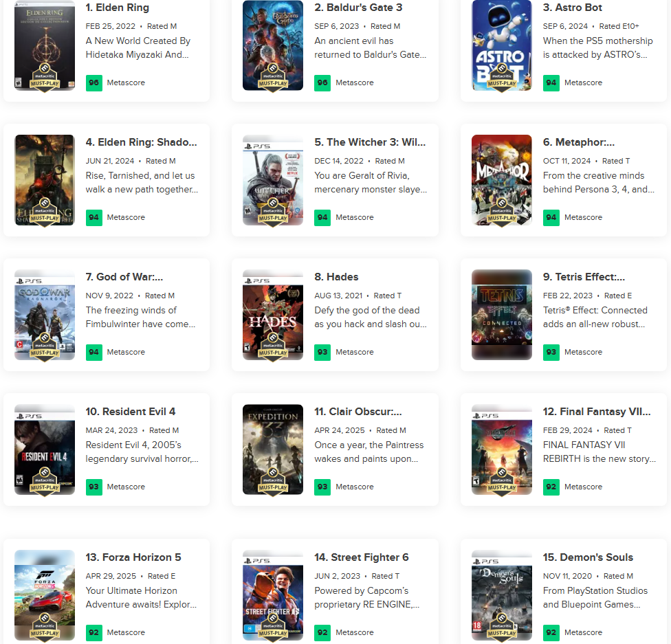Image resolution: width=671 pixels, height=644 pixels.
Task: Select the Street Fighter 6 cover image
Action: (273, 595)
